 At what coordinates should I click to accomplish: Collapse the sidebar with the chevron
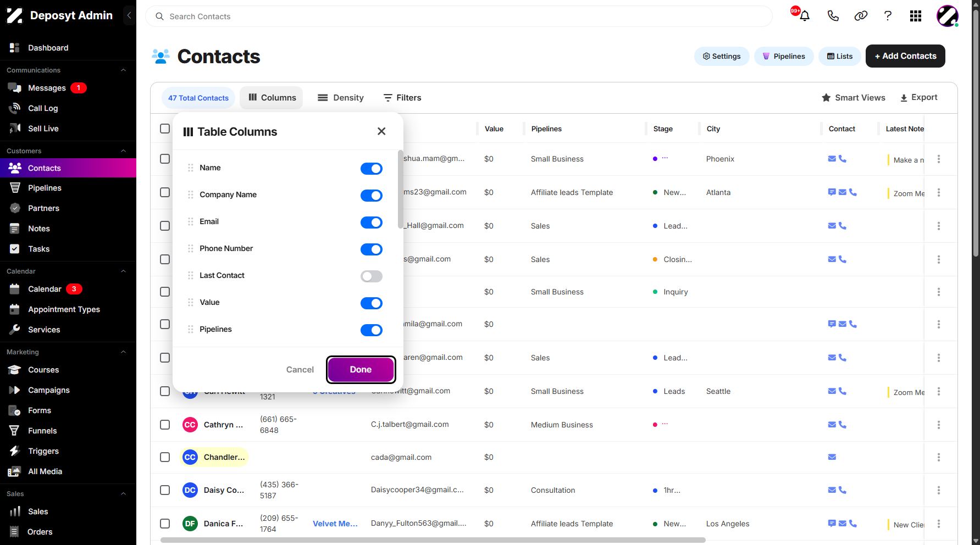click(129, 15)
